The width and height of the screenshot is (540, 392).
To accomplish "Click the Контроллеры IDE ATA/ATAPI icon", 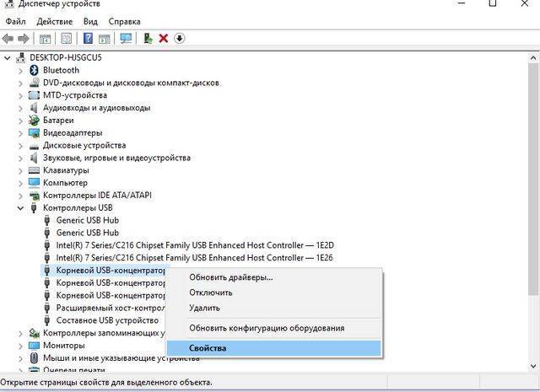I will pyautogui.click(x=34, y=195).
